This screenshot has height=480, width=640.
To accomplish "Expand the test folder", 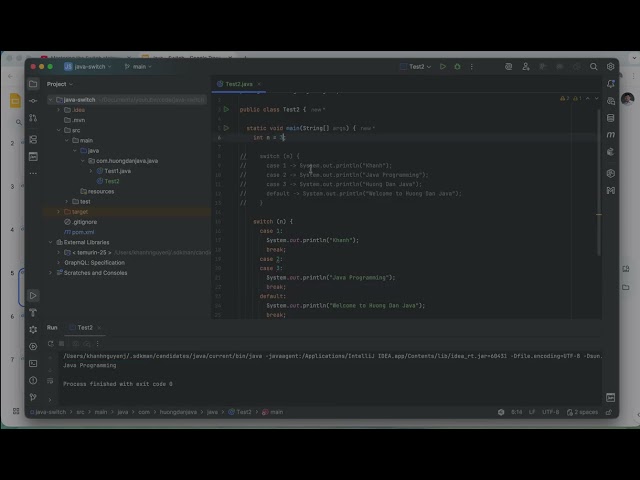I will pos(67,202).
